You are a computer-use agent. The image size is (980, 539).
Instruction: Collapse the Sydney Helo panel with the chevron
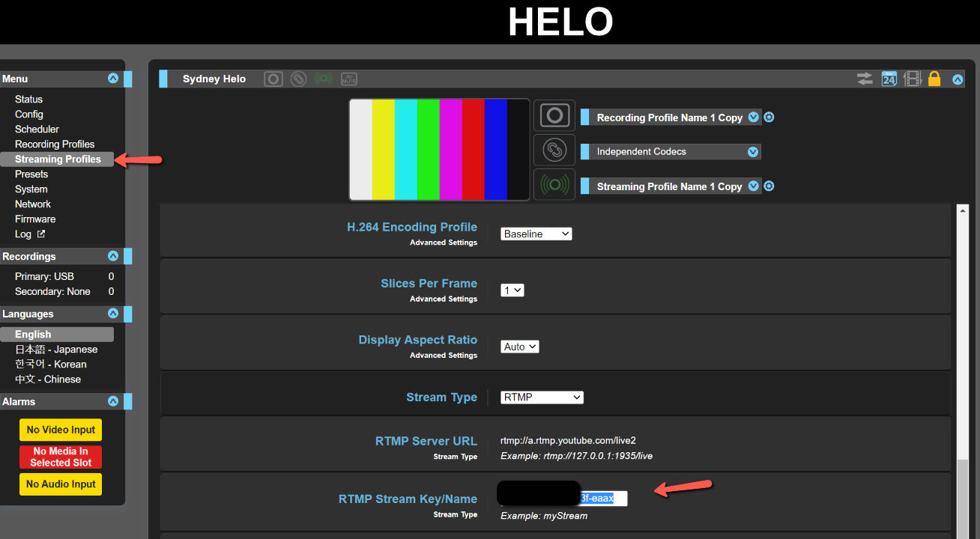pyautogui.click(x=958, y=79)
